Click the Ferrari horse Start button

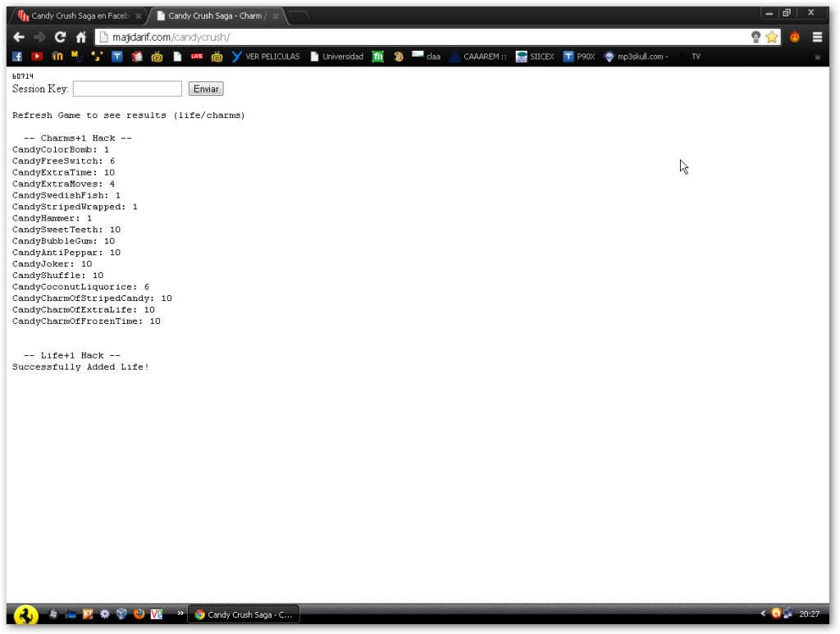25,614
